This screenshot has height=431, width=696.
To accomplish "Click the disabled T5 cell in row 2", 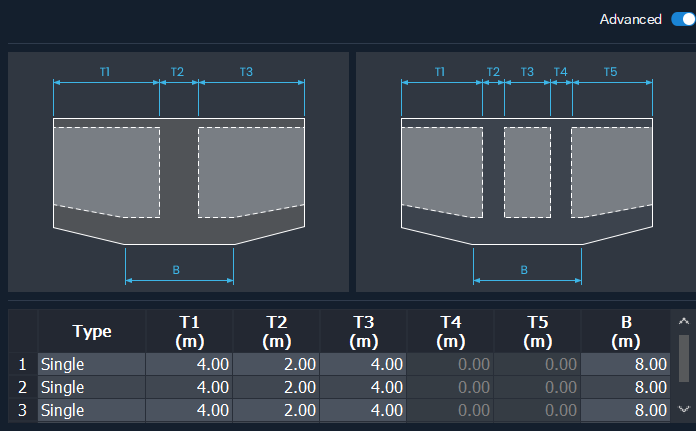I will click(x=537, y=388).
